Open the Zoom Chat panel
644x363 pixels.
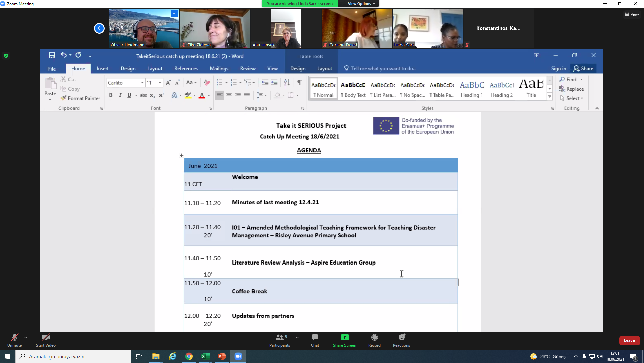coord(315,340)
